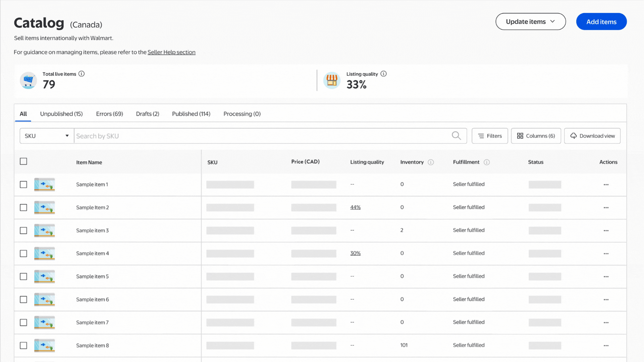The image size is (644, 362).
Task: Open actions menu for Sample item 1
Action: pos(606,185)
